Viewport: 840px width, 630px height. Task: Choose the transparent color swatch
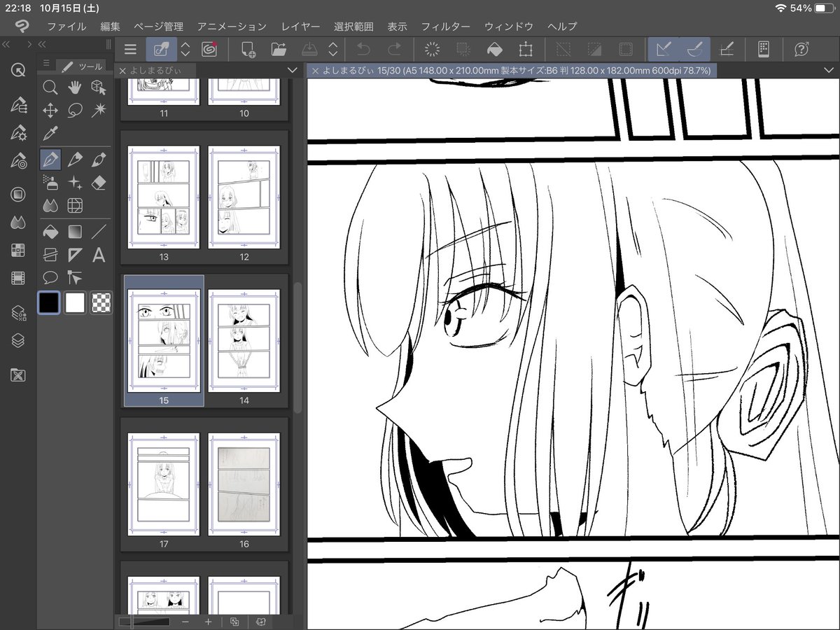click(x=101, y=303)
